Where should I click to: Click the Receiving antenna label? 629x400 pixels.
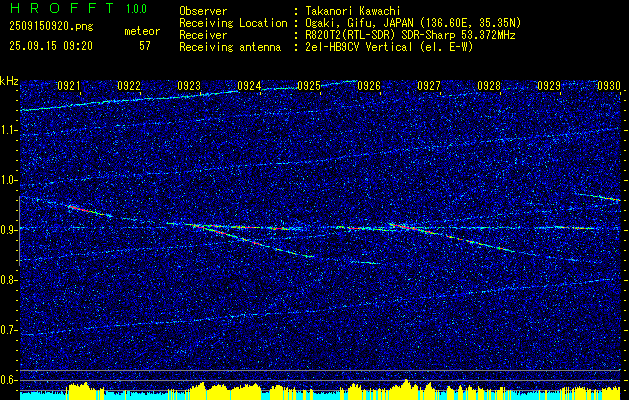pyautogui.click(x=230, y=47)
